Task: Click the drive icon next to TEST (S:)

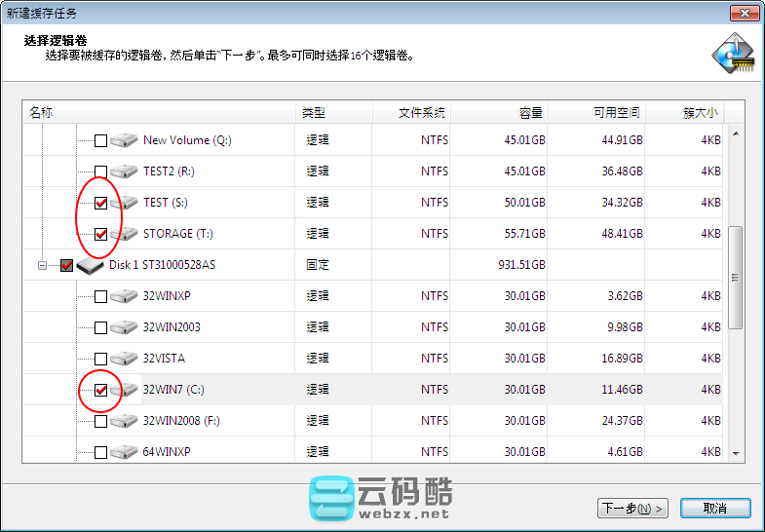Action: click(125, 203)
